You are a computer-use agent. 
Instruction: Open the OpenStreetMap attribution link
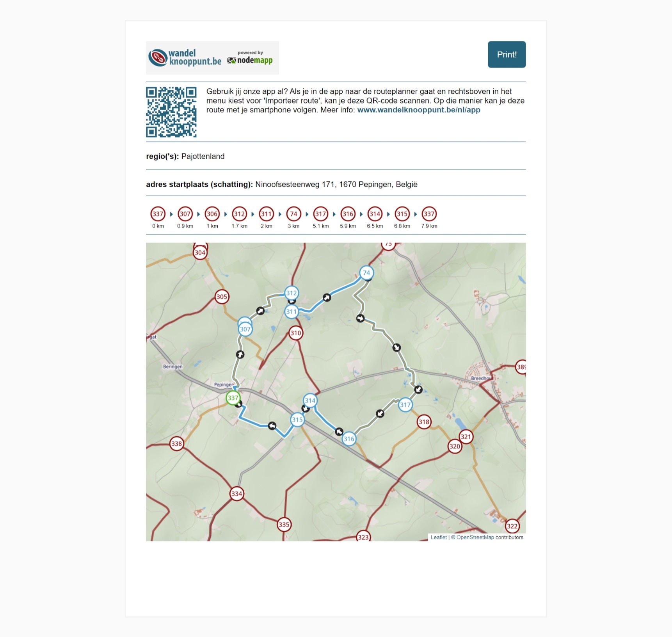(475, 537)
